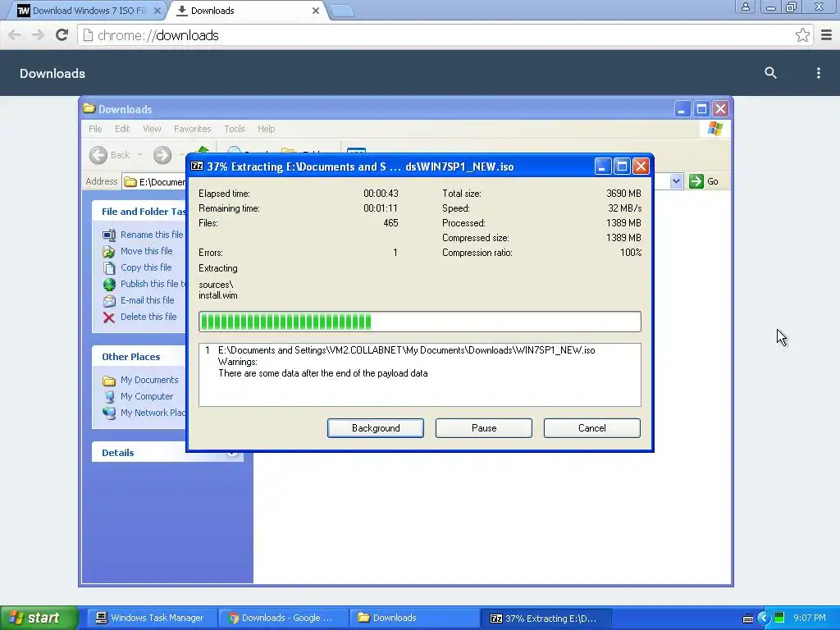Switch to Download Windows 7 ISO tab

89,11
